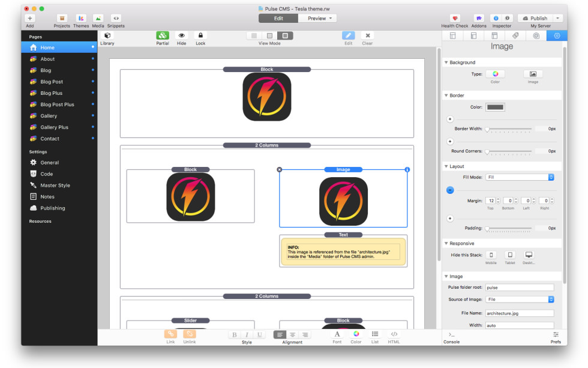Image resolution: width=588 pixels, height=368 pixels.
Task: Open the Publish dropdown arrow
Action: point(557,18)
